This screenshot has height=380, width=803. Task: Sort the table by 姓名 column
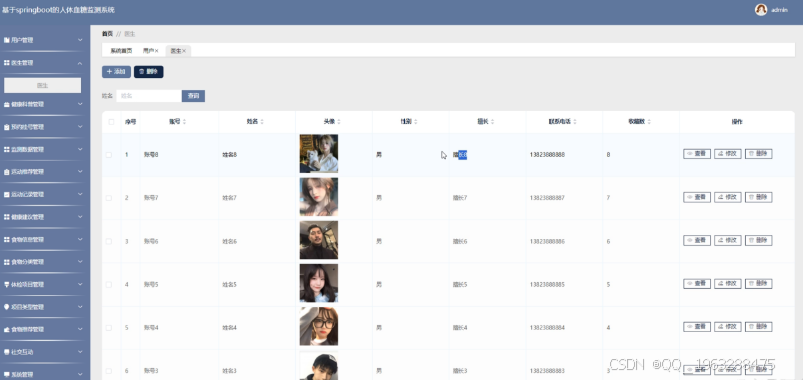click(262, 122)
